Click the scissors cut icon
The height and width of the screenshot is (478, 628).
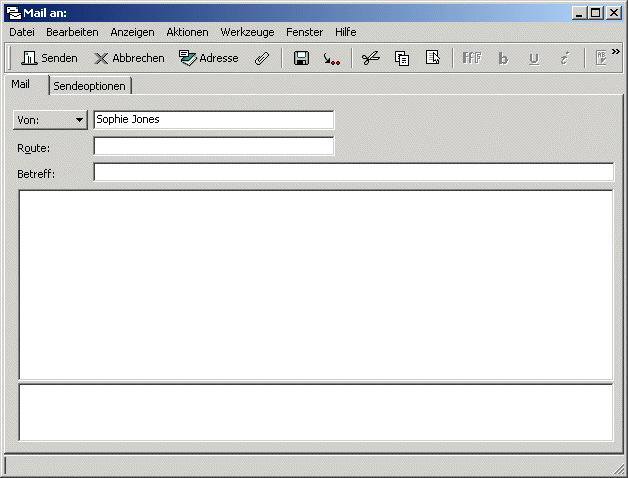point(371,58)
